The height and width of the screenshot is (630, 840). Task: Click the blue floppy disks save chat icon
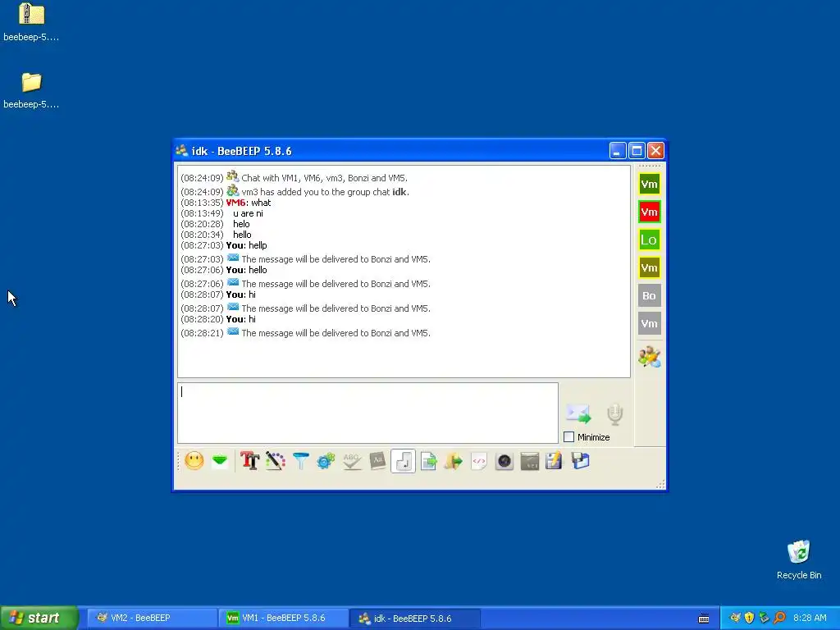[580, 461]
